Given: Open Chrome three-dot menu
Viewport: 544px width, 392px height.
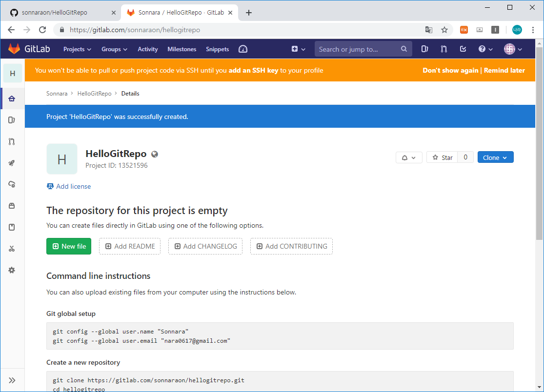Looking at the screenshot, I should 533,30.
